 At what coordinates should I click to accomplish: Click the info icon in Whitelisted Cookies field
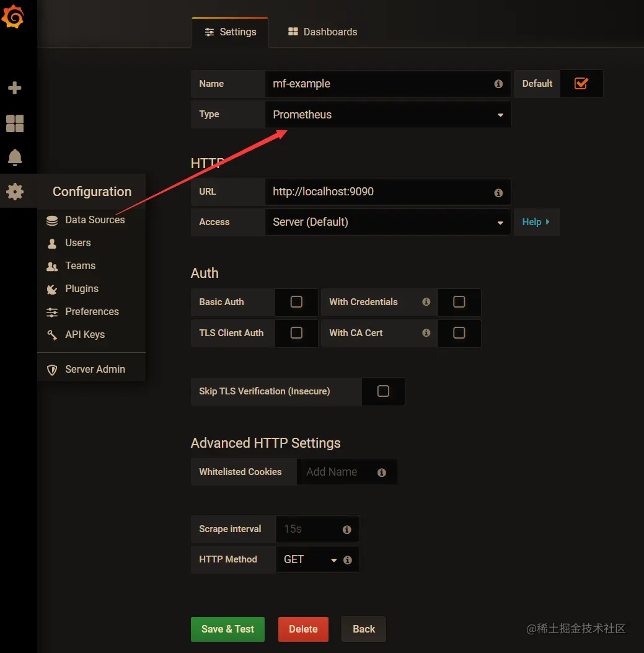tap(381, 473)
